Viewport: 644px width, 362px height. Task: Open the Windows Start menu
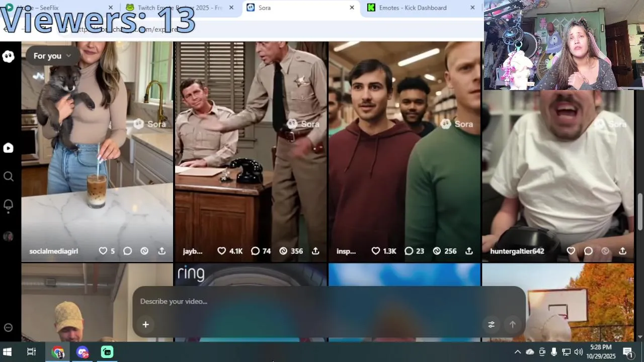tap(8, 352)
